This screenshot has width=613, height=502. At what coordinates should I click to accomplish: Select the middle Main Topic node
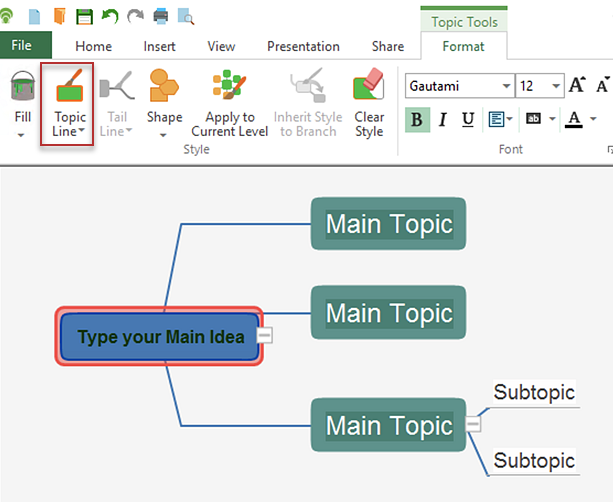click(x=389, y=313)
